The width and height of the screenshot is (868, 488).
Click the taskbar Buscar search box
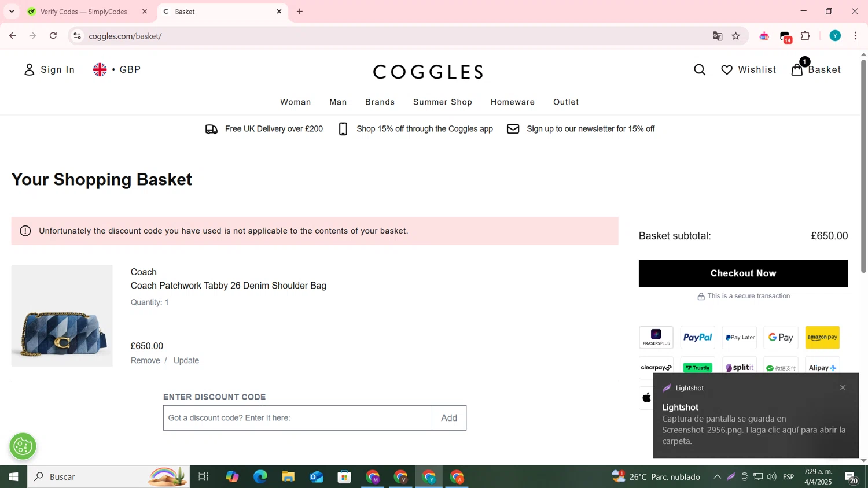click(x=108, y=477)
